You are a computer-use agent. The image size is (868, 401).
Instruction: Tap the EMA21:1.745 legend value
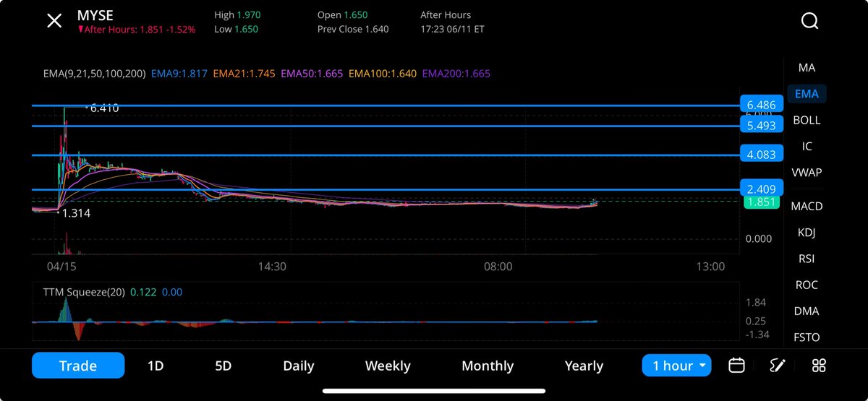pos(244,74)
